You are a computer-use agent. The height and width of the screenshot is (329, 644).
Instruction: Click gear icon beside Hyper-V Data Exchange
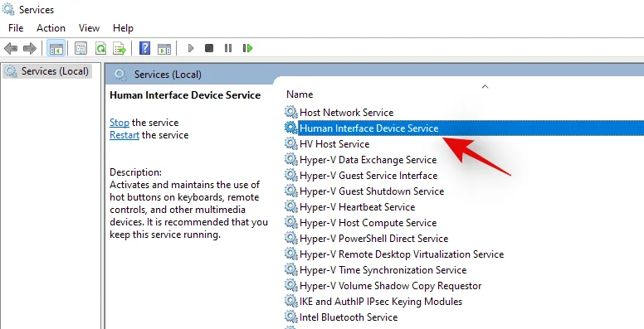[x=290, y=159]
